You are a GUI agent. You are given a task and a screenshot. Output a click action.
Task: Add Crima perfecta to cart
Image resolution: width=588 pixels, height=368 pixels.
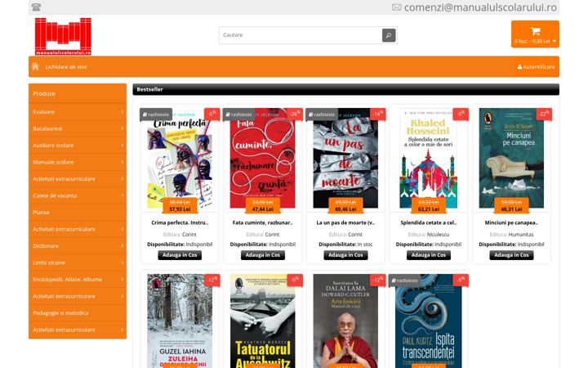tap(180, 255)
